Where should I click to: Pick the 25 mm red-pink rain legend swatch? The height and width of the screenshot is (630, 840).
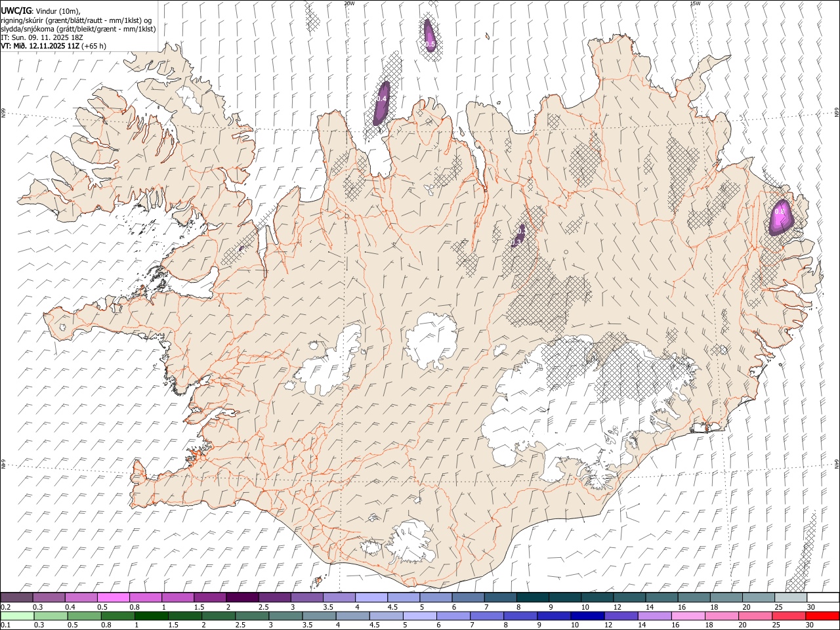[789, 616]
